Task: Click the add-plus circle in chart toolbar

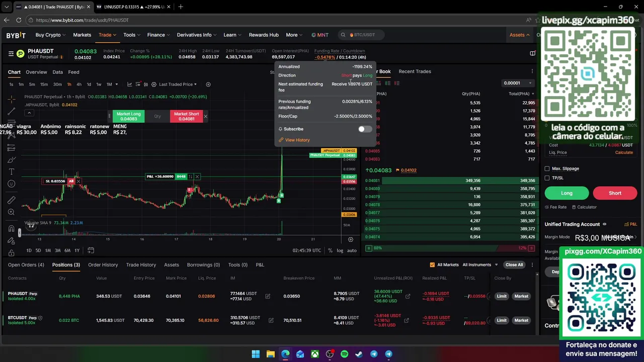Action: pos(208,84)
